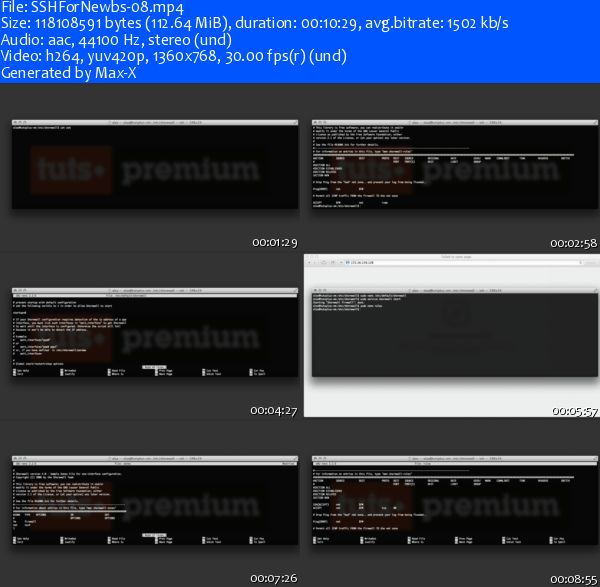
Task: Click the 00:01:29 timestamp label
Action: [x=275, y=243]
